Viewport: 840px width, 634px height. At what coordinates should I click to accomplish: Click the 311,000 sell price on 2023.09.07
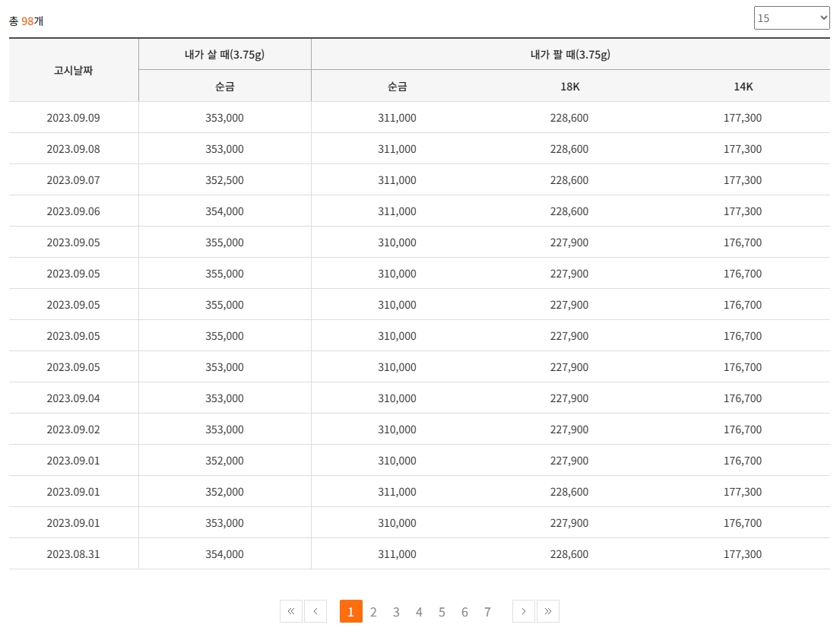click(x=397, y=180)
